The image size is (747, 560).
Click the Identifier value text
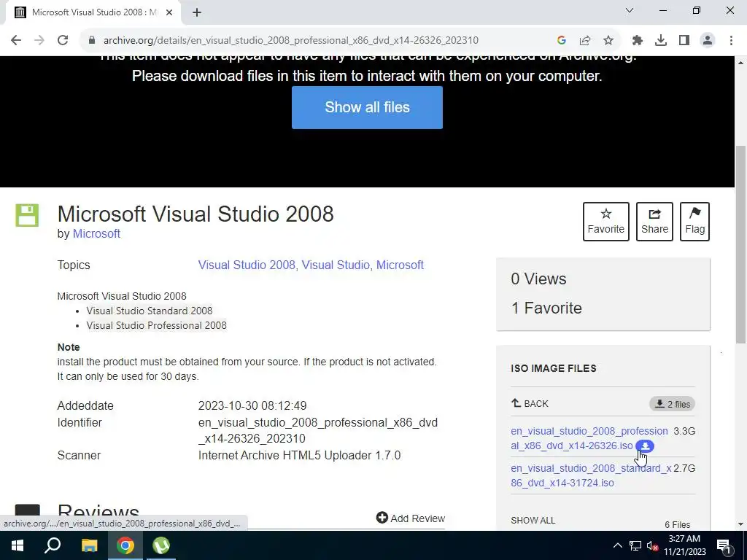pyautogui.click(x=318, y=430)
